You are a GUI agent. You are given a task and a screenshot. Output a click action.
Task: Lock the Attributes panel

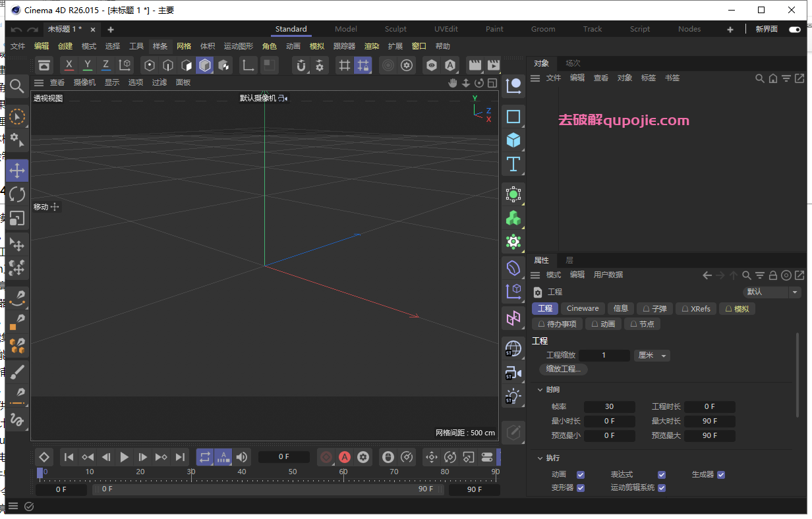pos(773,275)
